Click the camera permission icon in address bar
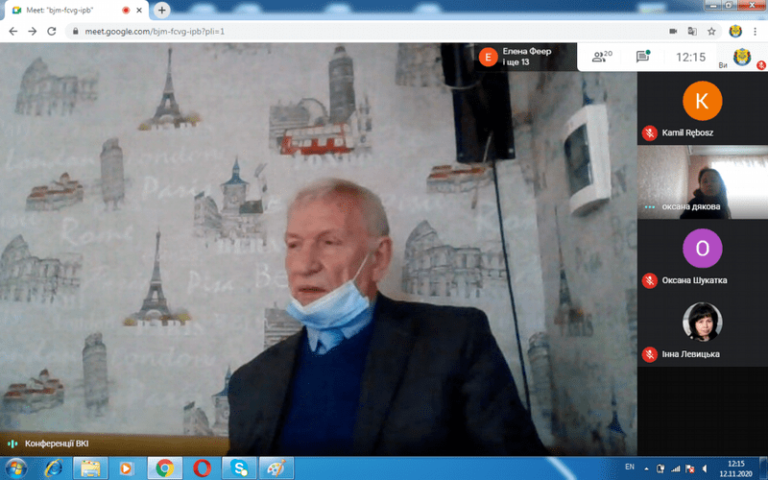 (673, 31)
